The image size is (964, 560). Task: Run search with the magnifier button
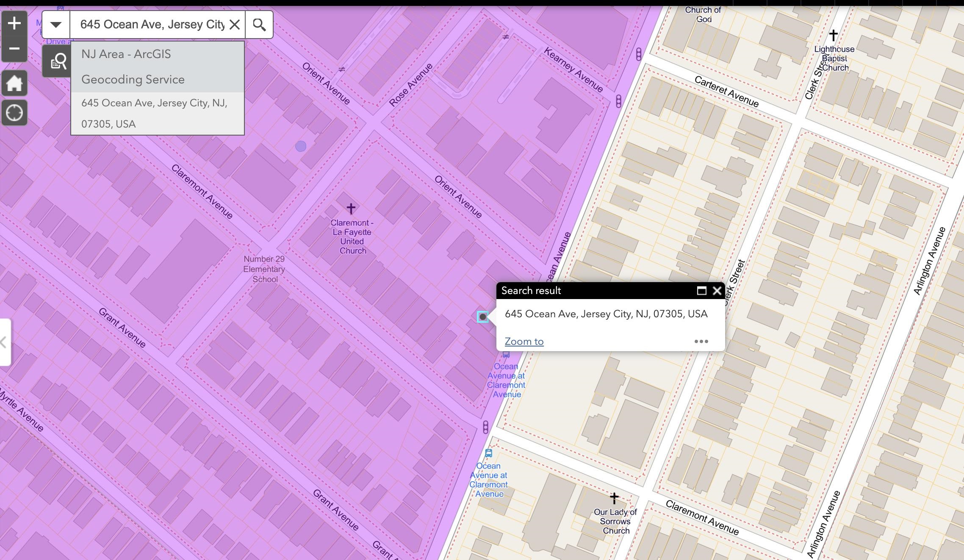(x=259, y=25)
